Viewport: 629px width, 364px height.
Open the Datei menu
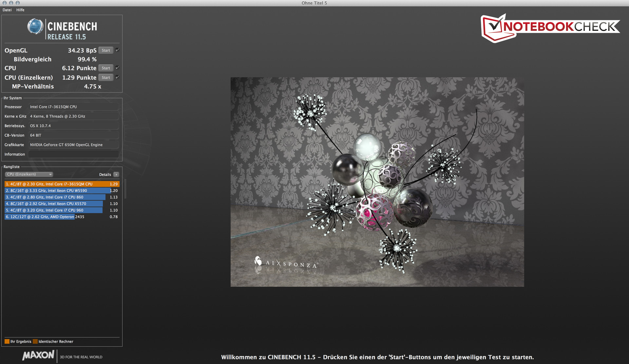click(7, 10)
